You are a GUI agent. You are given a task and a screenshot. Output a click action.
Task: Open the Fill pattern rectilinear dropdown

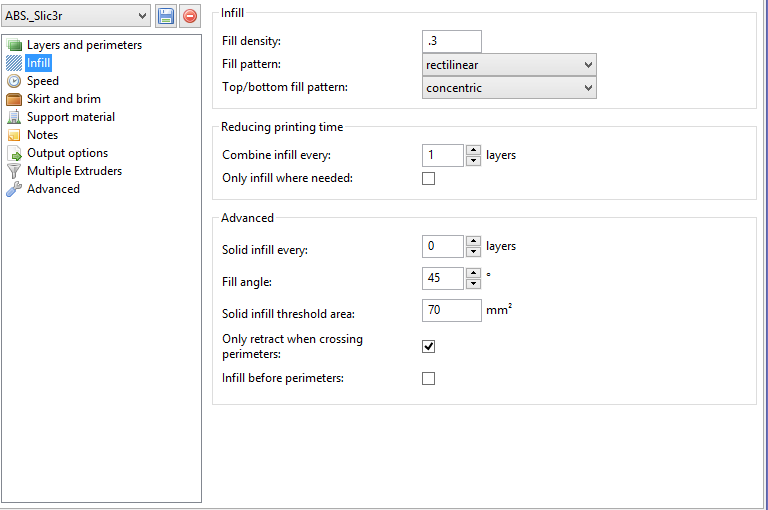point(509,65)
